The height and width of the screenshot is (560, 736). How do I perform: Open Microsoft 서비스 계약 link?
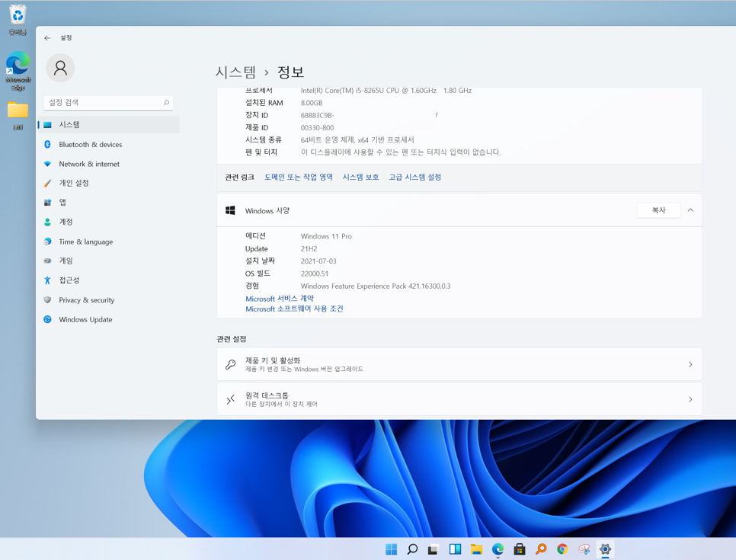(280, 299)
